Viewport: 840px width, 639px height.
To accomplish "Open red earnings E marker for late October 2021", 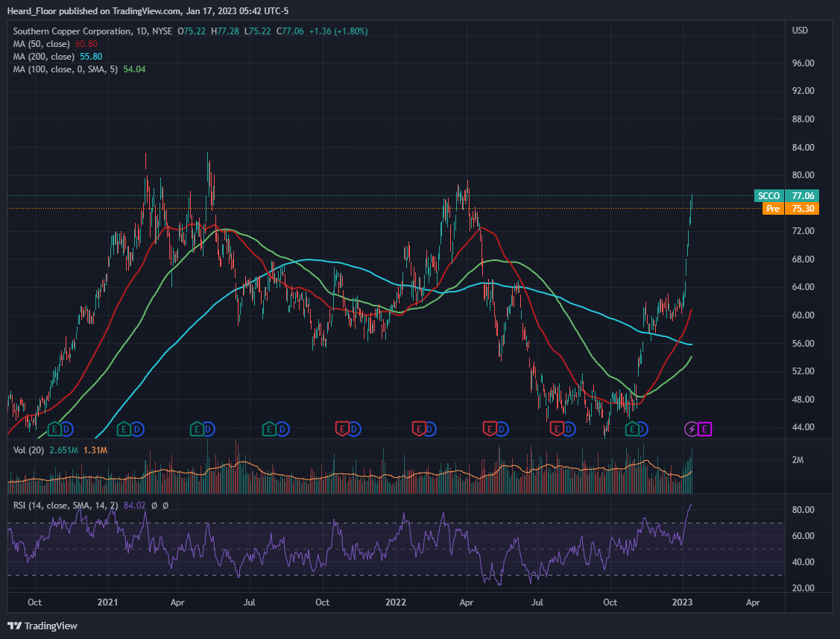I will 342,429.
